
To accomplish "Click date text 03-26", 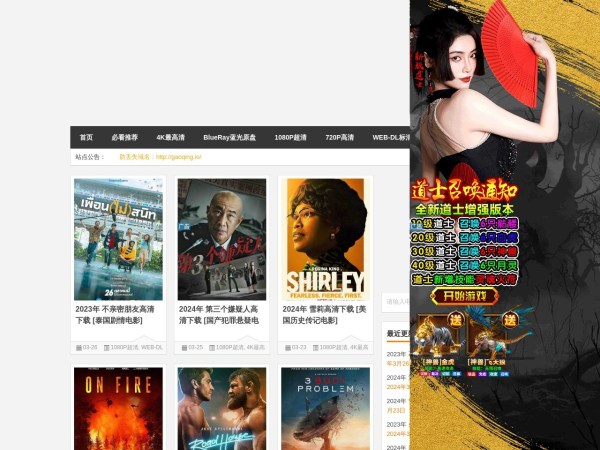I will (x=90, y=347).
